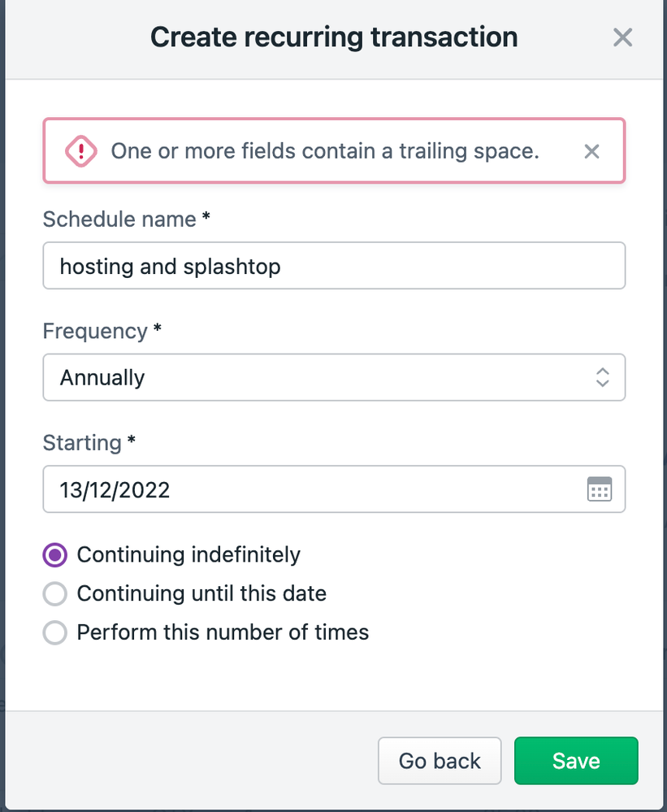
Task: Dismiss the trailing space warning banner
Action: coord(592,151)
